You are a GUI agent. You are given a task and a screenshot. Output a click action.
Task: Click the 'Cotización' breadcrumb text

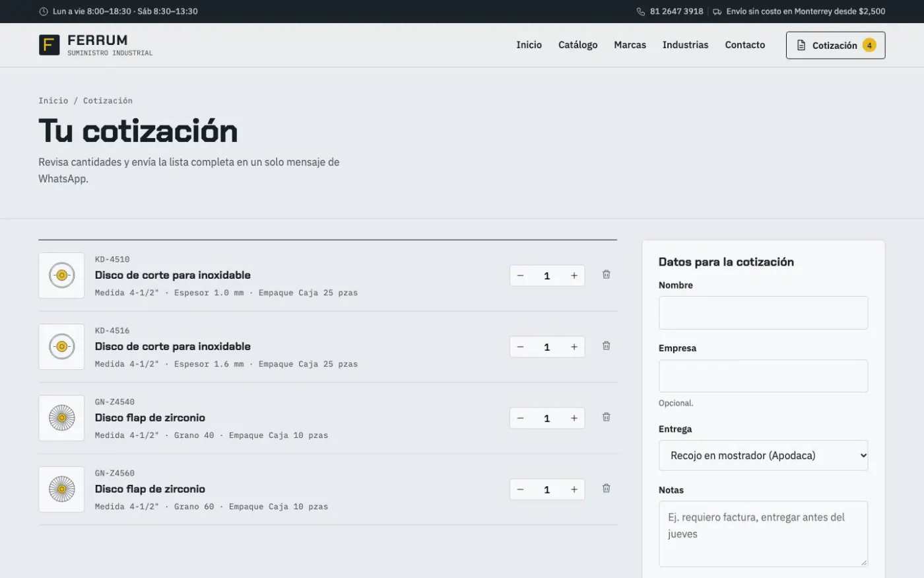[108, 100]
